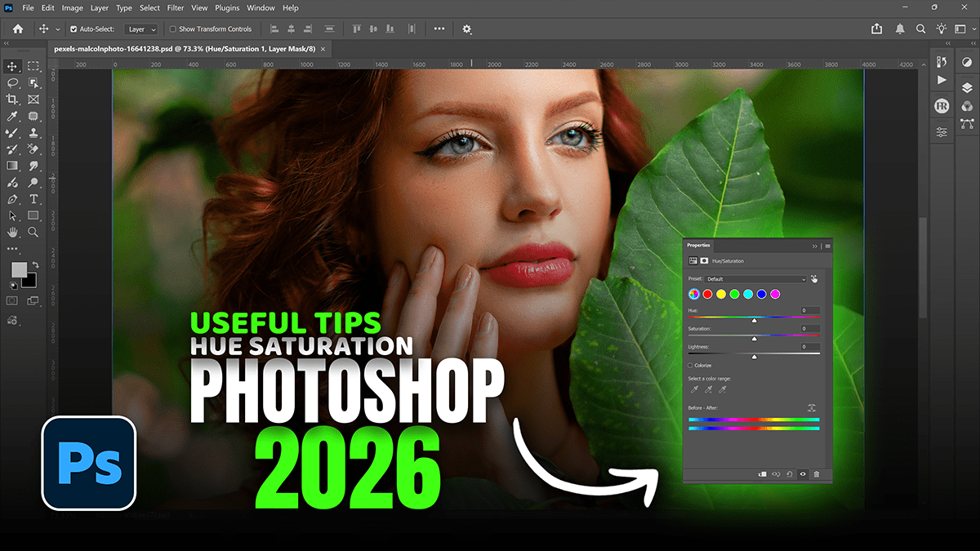Select the Eraser tool
The image size is (980, 551).
(33, 149)
